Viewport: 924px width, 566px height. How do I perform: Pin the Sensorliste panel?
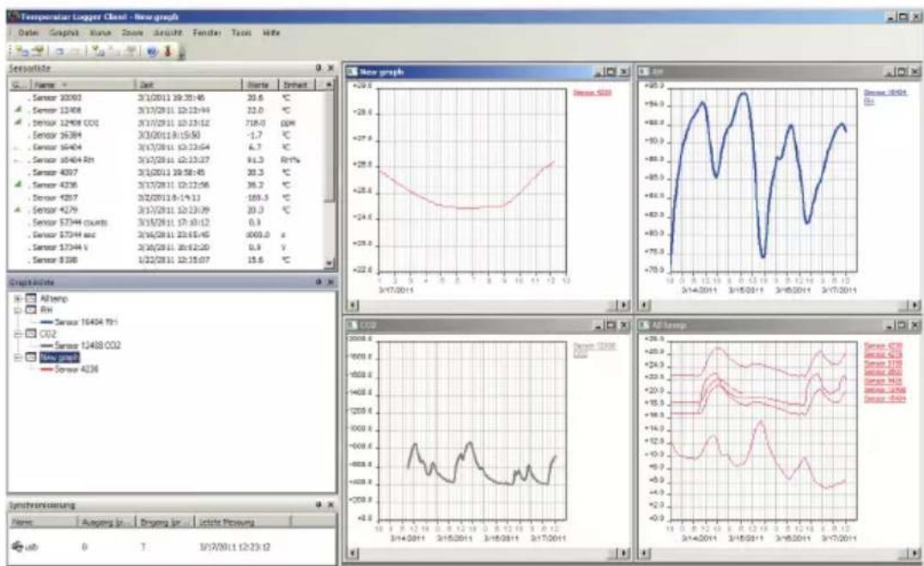[x=319, y=69]
